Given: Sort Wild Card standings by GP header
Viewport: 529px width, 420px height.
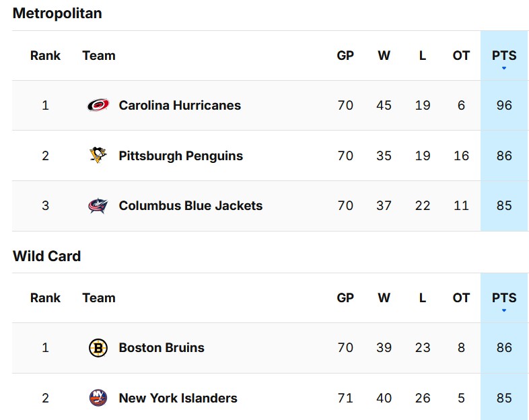Looking at the screenshot, I should tap(345, 298).
